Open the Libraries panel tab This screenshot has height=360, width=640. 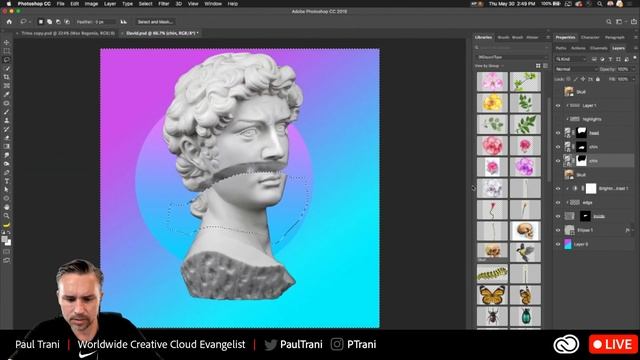pyautogui.click(x=483, y=37)
